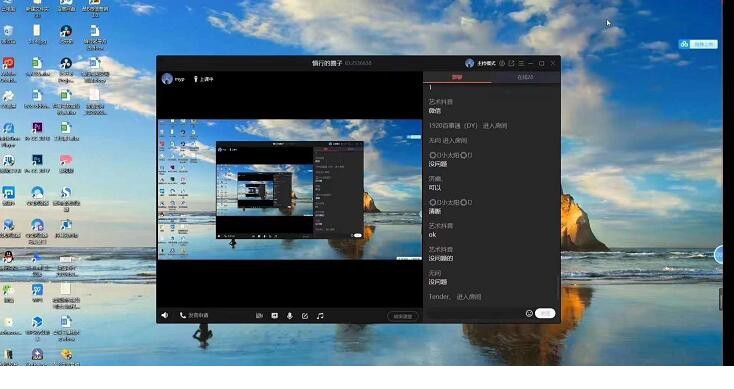
Task: Click the chat message '微信'
Action: [x=435, y=111]
